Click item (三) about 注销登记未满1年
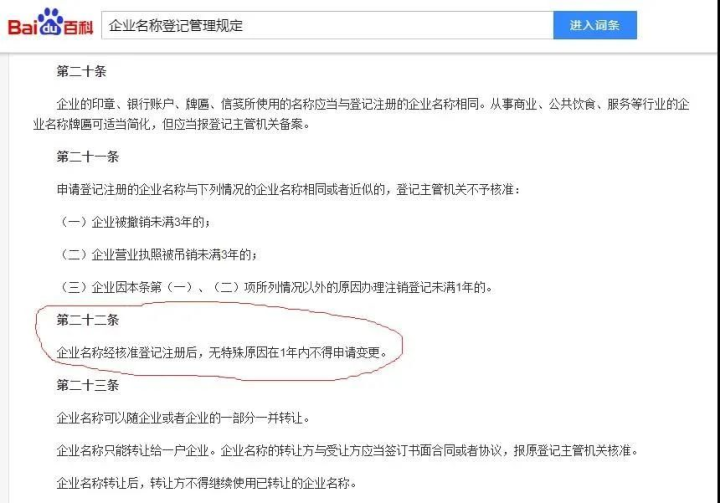The height and width of the screenshot is (503, 720). pyautogui.click(x=275, y=288)
